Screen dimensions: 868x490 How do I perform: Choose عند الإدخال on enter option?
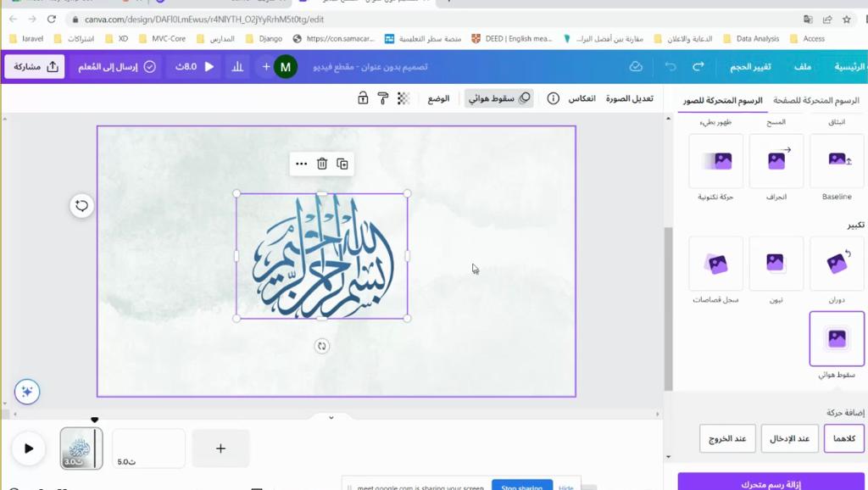coord(789,438)
